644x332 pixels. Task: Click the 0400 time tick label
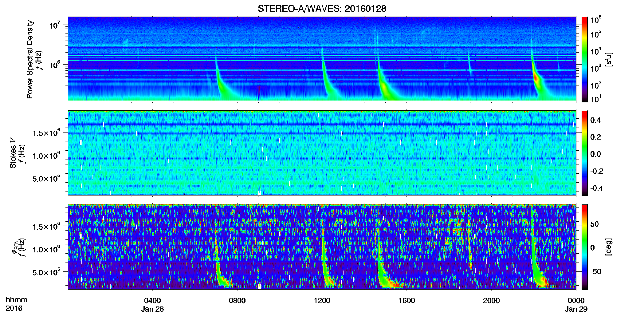152,301
